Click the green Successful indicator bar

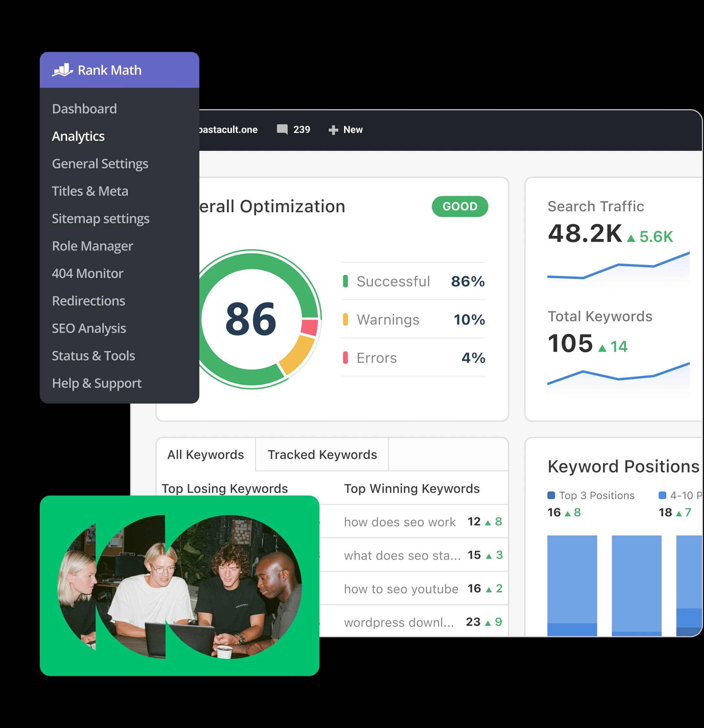click(x=345, y=281)
